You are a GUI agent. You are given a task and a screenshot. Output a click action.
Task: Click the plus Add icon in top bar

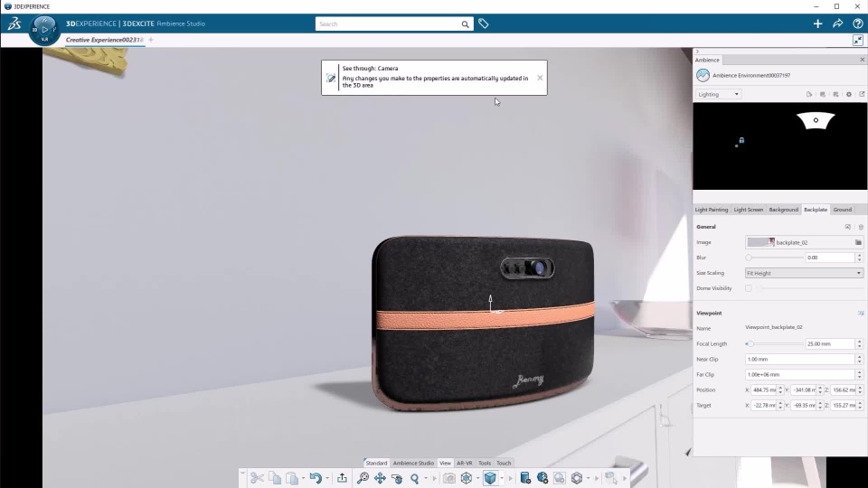817,23
